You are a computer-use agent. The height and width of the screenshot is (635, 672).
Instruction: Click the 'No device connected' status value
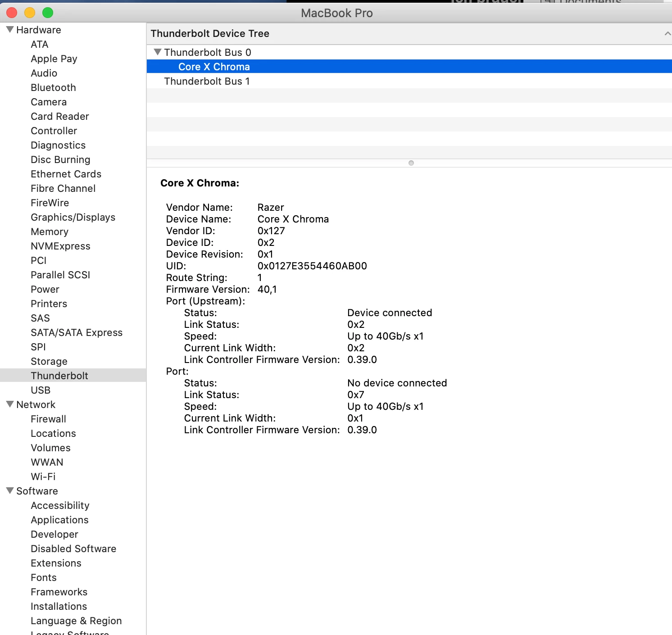point(397,383)
